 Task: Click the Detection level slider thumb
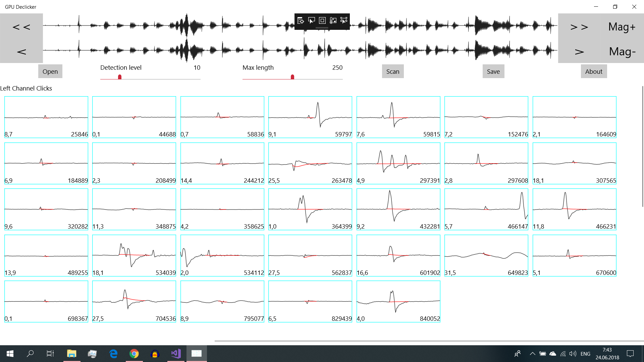click(x=120, y=77)
